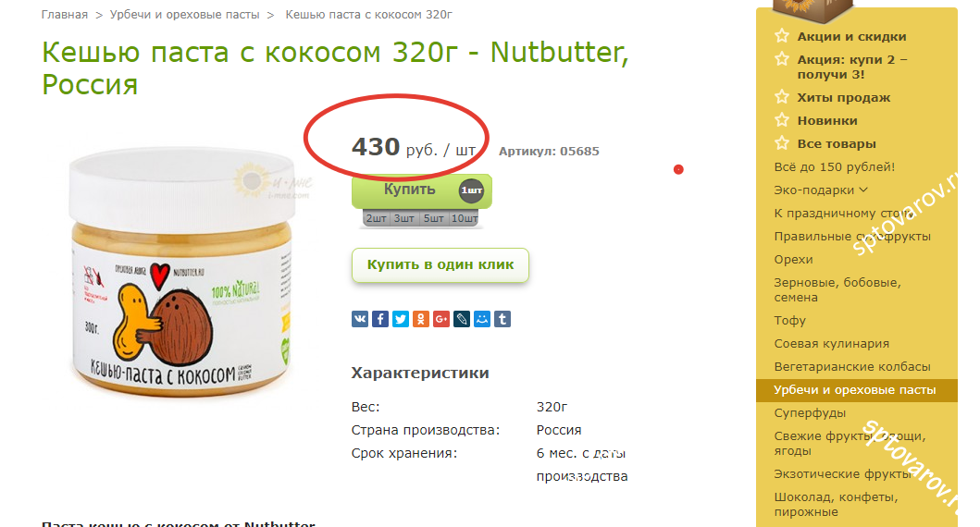Open Урбечи и ореховые пасты breadcrumb
This screenshot has height=527, width=980.
[184, 15]
